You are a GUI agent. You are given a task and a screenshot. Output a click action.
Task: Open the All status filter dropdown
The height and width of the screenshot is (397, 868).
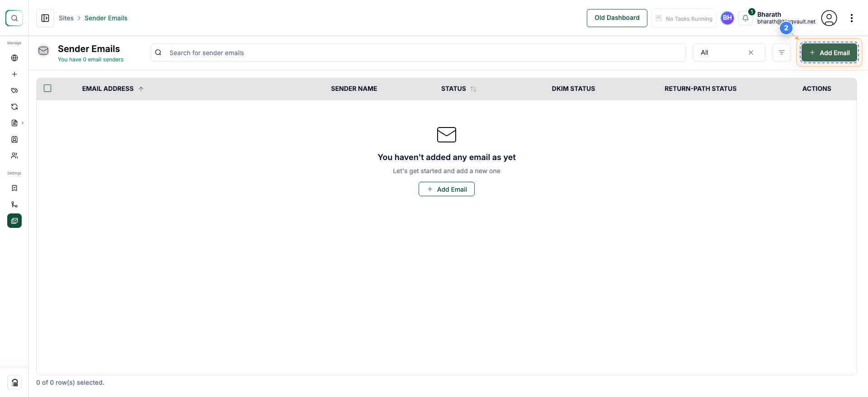pos(729,52)
